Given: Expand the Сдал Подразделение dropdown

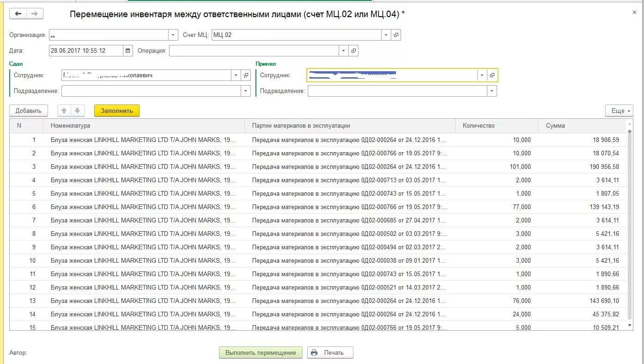Looking at the screenshot, I should [246, 91].
